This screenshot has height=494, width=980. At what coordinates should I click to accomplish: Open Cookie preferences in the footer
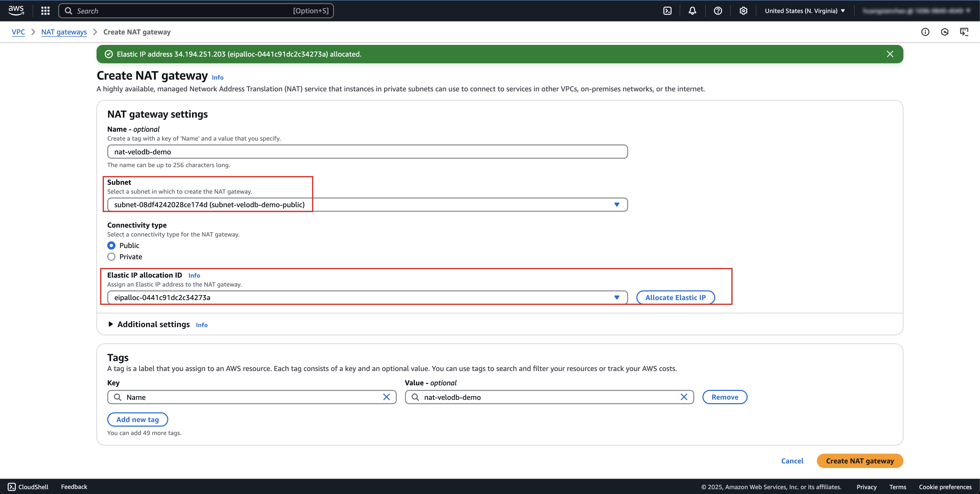point(945,487)
